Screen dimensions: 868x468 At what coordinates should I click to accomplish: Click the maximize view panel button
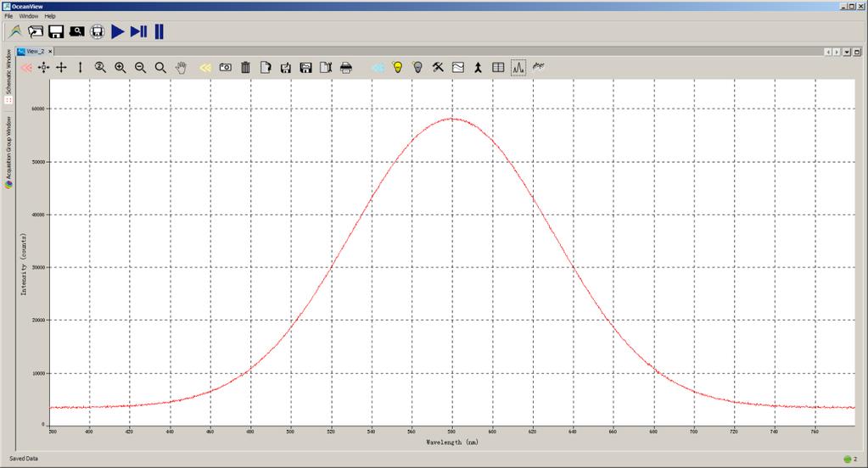pyautogui.click(x=856, y=52)
